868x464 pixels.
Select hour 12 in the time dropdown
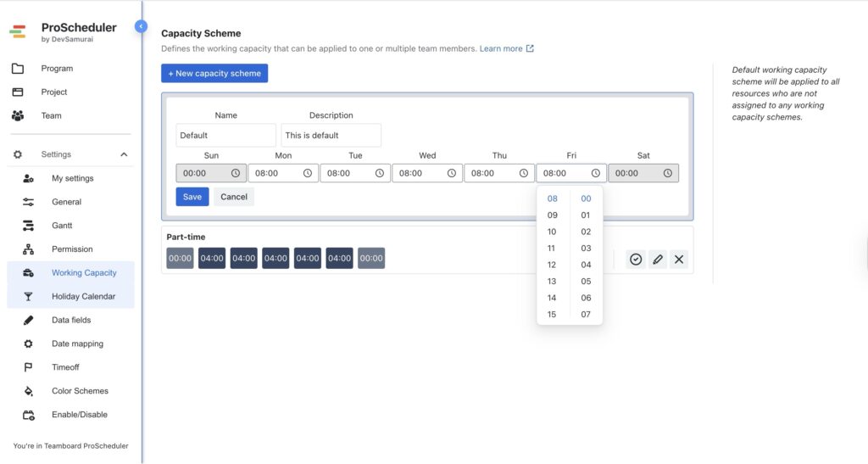click(552, 265)
